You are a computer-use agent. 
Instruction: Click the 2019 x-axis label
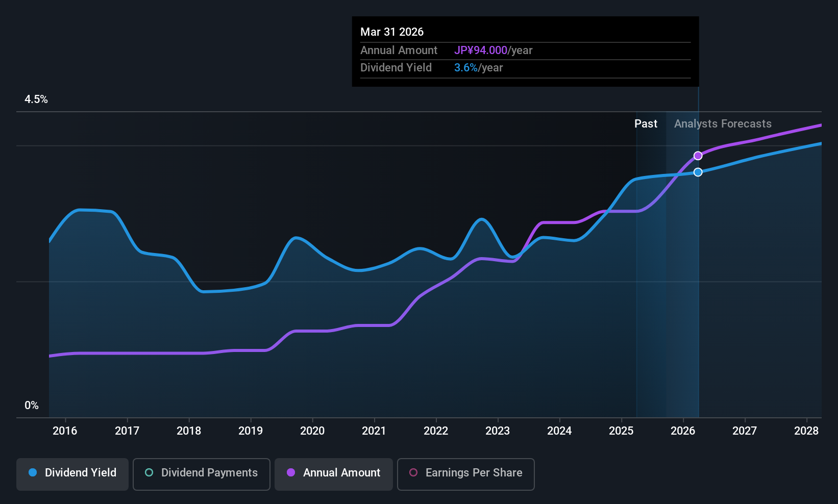coord(251,431)
